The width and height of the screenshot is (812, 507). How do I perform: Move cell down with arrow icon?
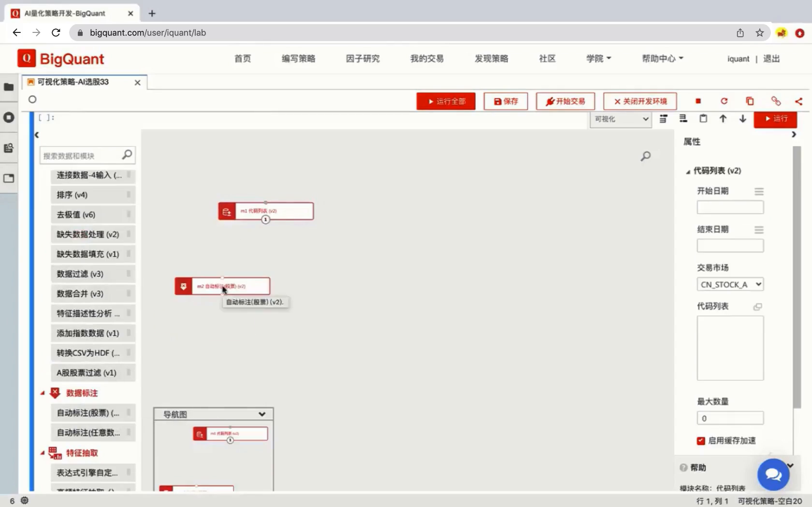743,119
